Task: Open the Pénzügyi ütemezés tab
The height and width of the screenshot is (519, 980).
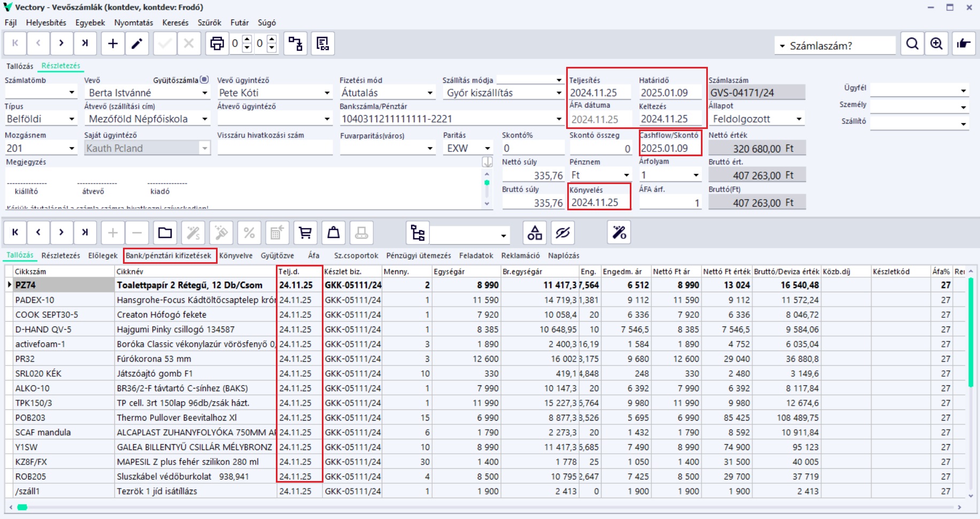Action: click(x=419, y=256)
